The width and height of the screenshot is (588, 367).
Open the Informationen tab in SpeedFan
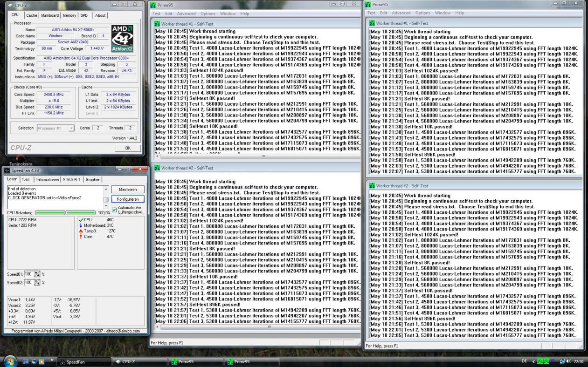pos(48,179)
